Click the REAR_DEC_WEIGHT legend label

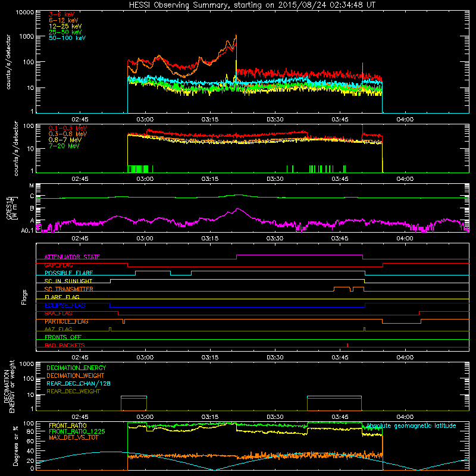pos(73,392)
